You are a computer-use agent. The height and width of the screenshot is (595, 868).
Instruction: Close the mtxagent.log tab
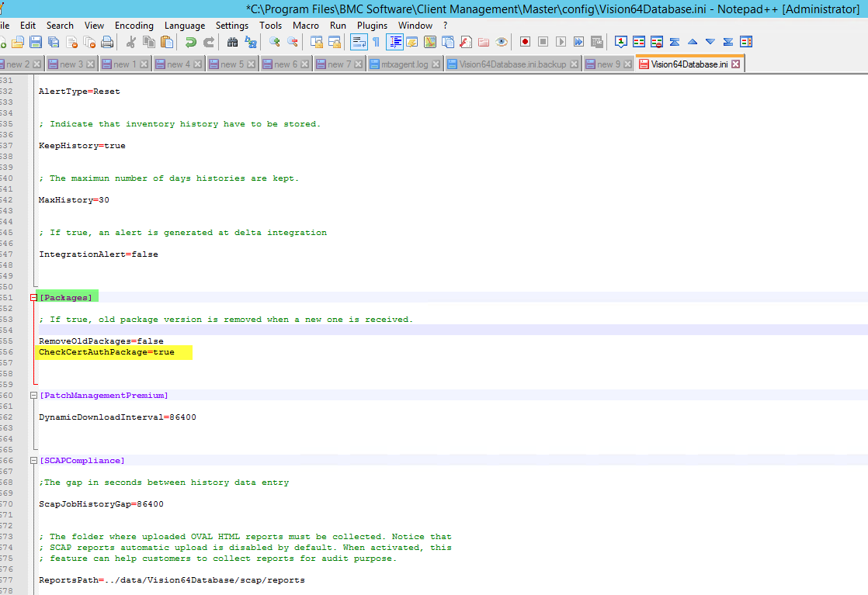coord(436,64)
